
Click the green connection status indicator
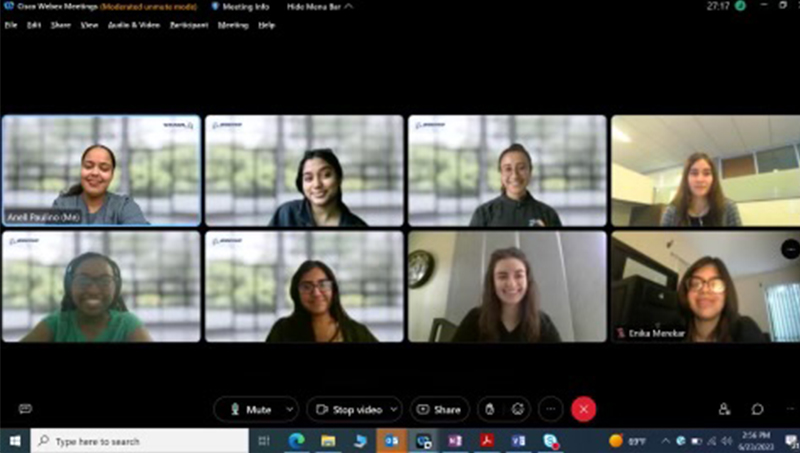[x=740, y=7]
